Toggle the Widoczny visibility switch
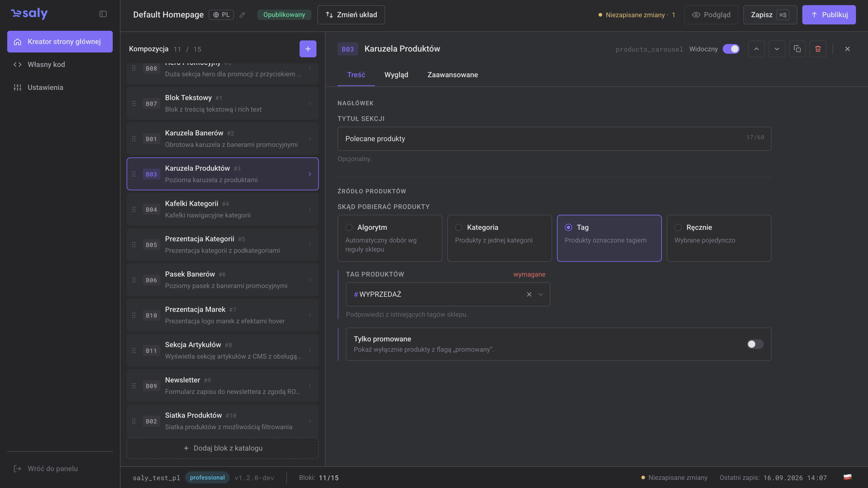868x488 pixels. coord(731,49)
